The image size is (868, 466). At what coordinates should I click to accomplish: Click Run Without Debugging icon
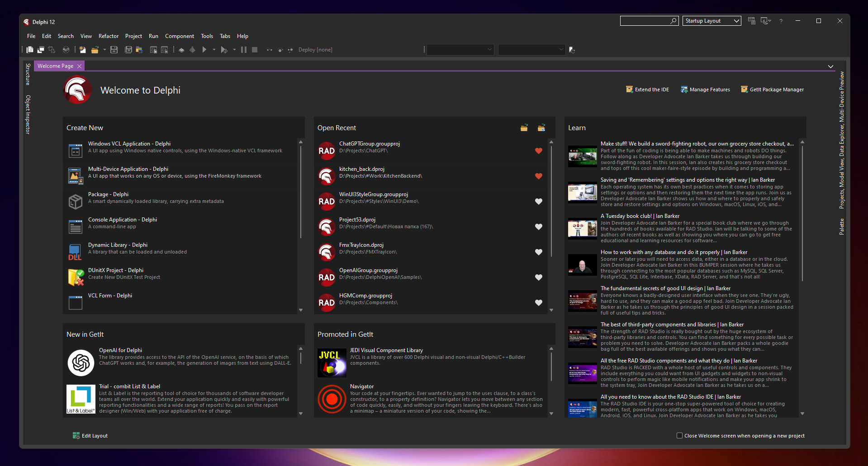pyautogui.click(x=224, y=50)
